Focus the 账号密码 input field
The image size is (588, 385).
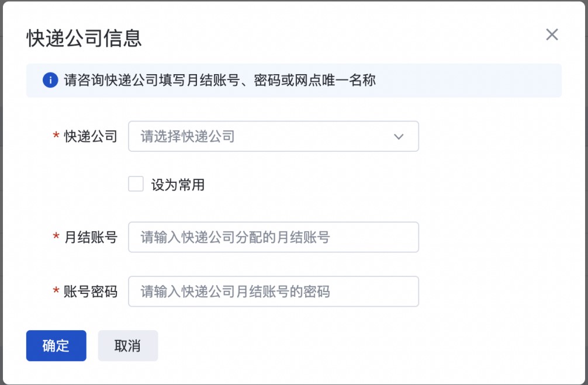(x=273, y=292)
